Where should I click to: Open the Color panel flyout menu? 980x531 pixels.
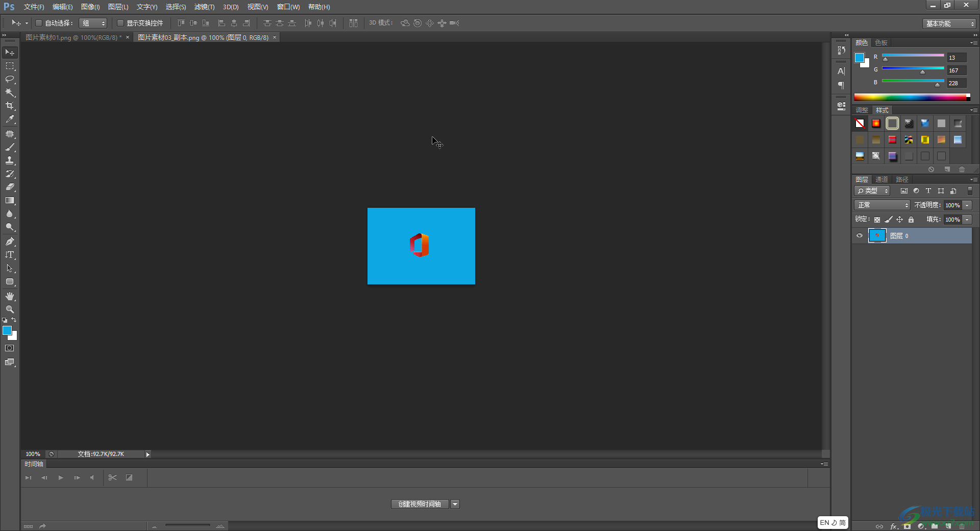[973, 43]
